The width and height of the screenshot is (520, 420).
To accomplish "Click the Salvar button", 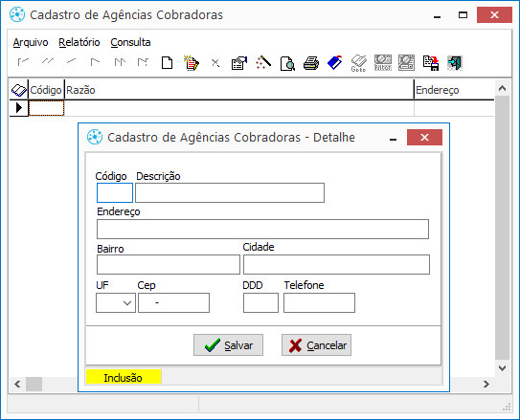I will pyautogui.click(x=228, y=345).
